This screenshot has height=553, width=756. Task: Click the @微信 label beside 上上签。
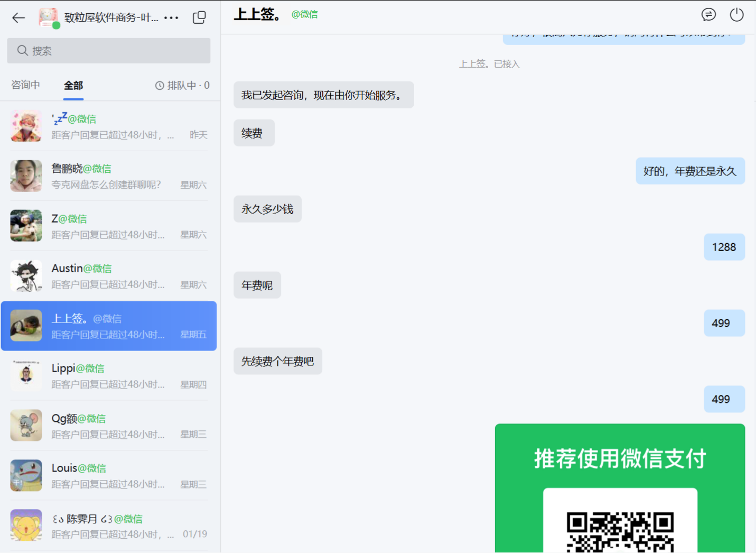point(304,14)
